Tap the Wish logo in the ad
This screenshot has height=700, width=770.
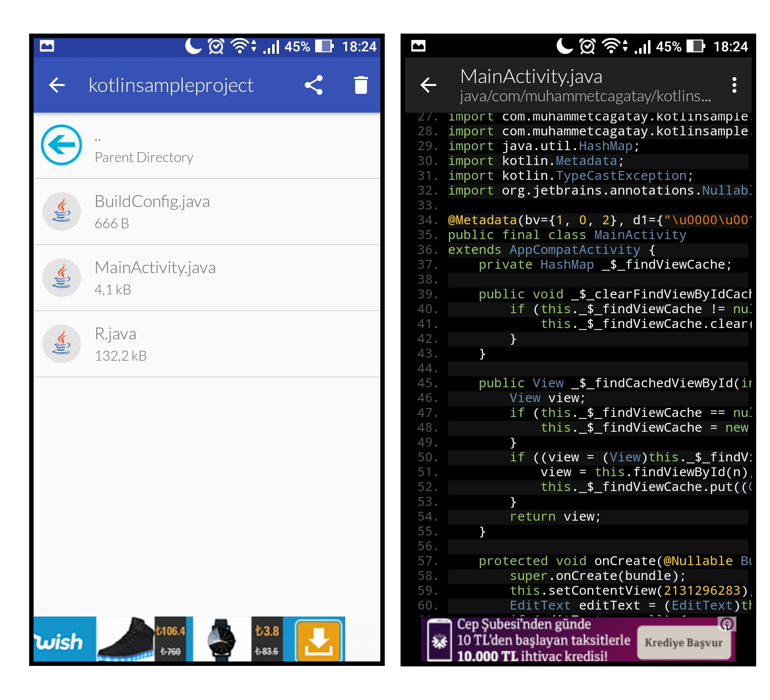coord(61,640)
